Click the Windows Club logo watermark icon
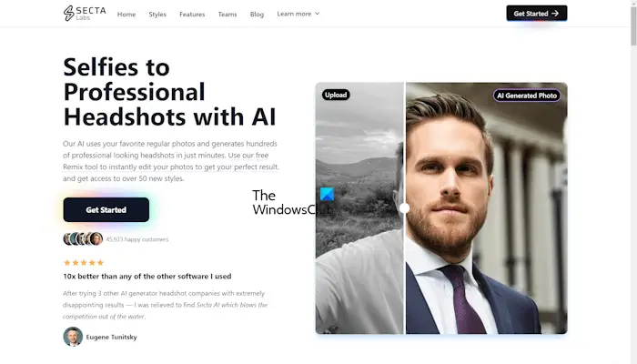The width and height of the screenshot is (637, 364). tap(327, 194)
